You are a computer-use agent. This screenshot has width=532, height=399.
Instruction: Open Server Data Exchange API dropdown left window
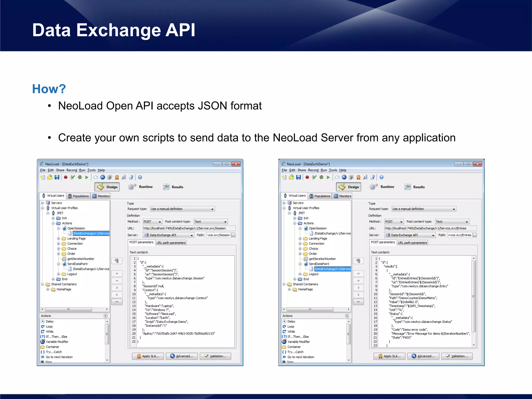click(x=169, y=235)
